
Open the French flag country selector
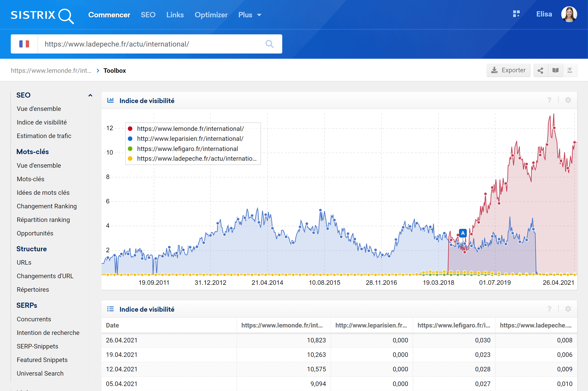[24, 44]
